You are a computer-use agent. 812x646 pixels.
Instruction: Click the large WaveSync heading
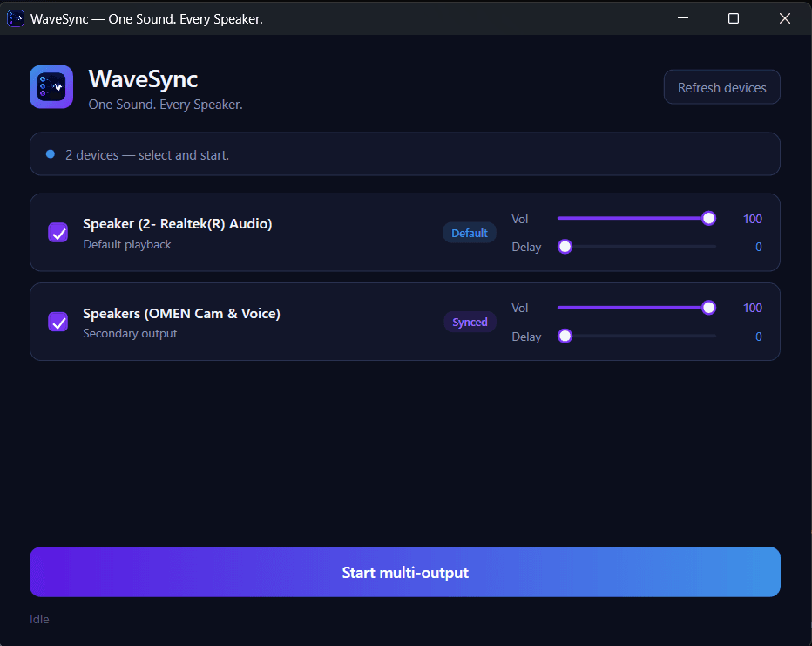pos(144,79)
